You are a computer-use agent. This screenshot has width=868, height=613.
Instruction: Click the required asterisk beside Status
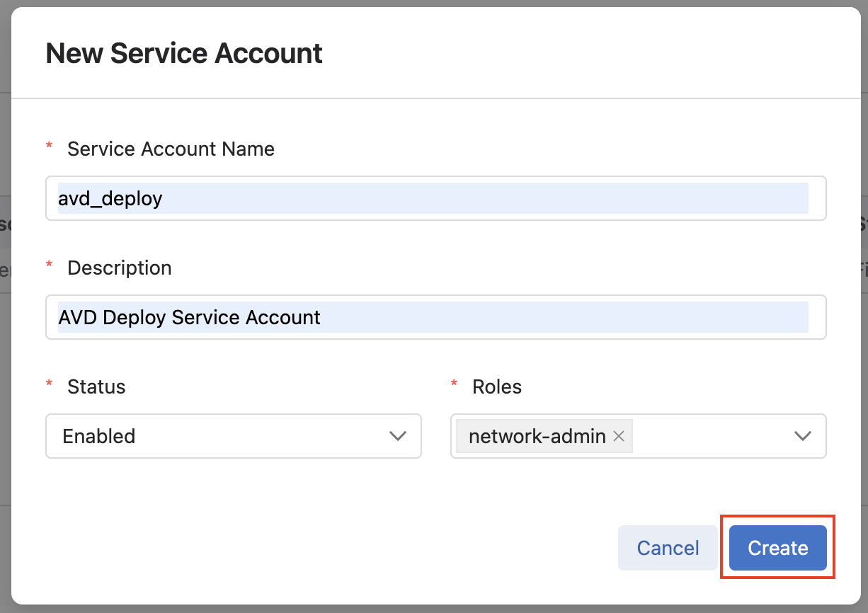[50, 384]
